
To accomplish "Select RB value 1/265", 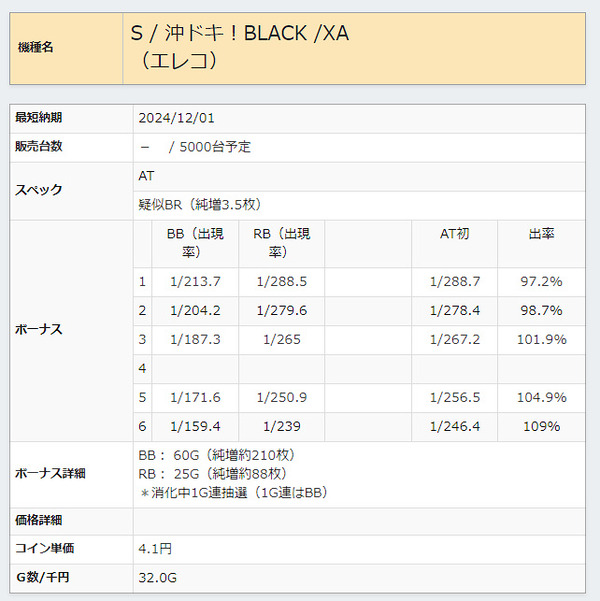I will click(282, 340).
